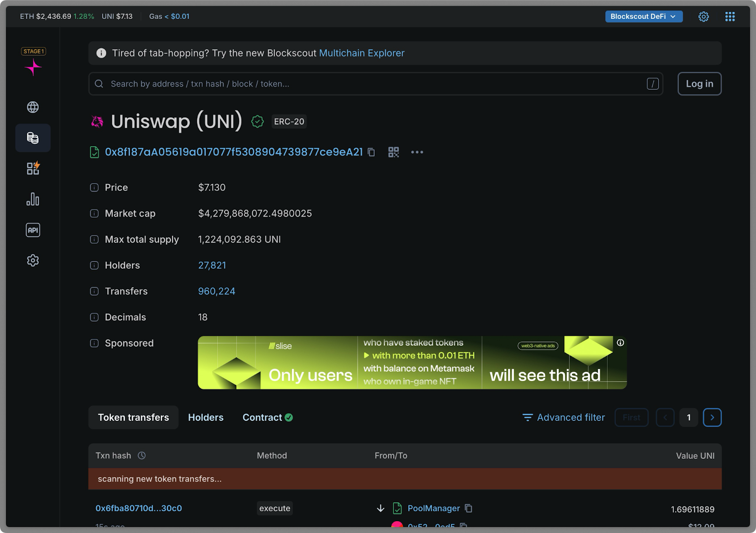Open the Blockscout apps grid icon top right

point(730,16)
